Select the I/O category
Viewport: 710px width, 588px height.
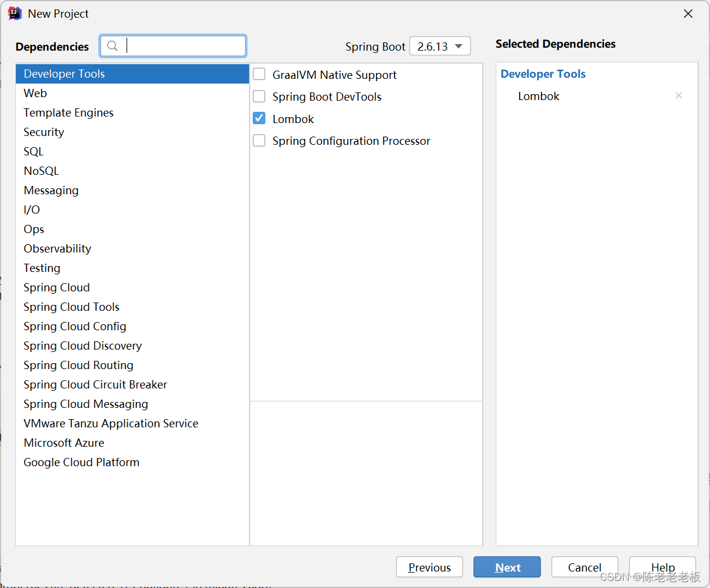tap(132, 210)
